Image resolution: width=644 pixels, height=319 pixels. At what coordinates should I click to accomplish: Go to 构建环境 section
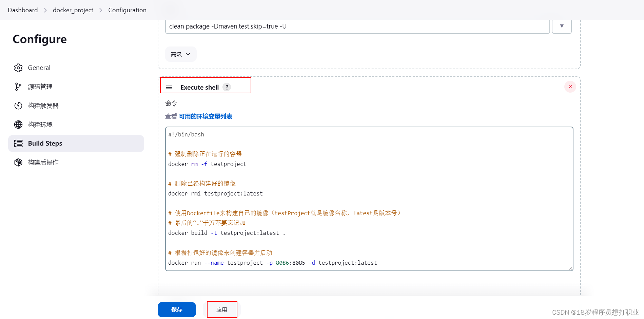(x=76, y=125)
